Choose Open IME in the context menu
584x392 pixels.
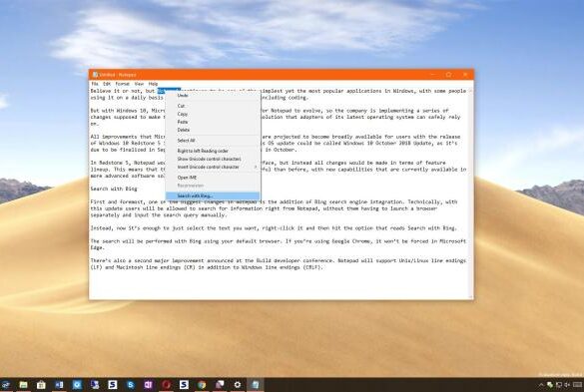[213, 178]
